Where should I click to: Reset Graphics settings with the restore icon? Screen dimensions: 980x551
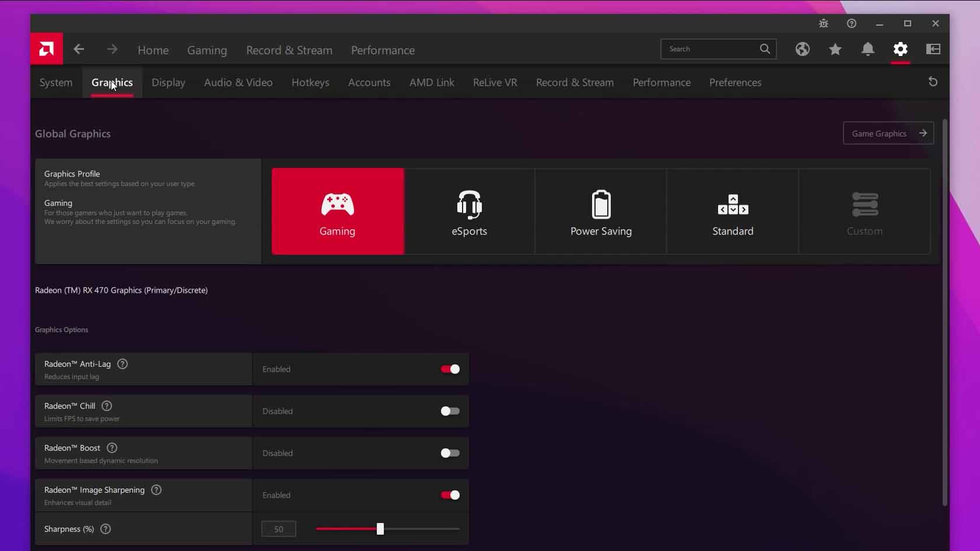pyautogui.click(x=933, y=82)
